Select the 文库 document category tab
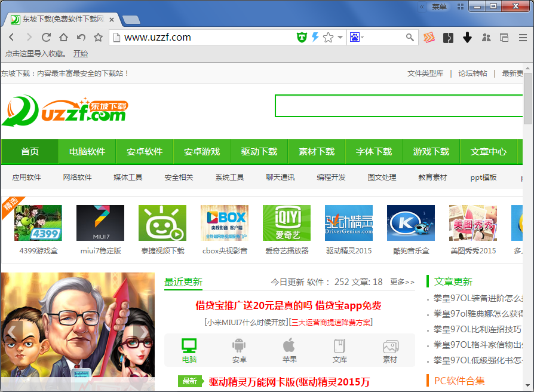This screenshot has width=534, height=392. point(339,350)
